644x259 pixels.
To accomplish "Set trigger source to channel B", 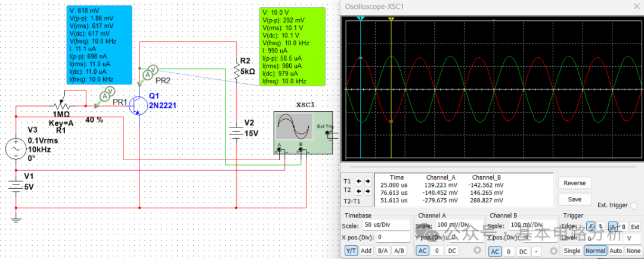I will [623, 226].
